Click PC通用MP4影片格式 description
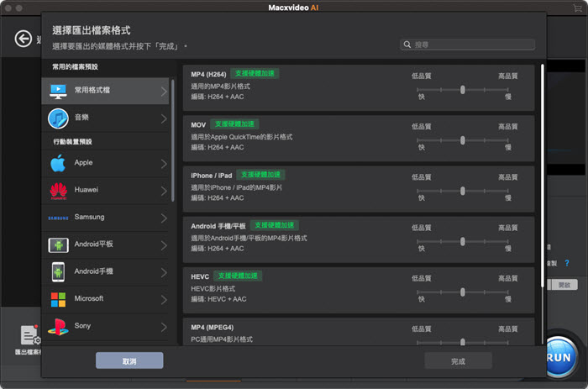The image size is (588, 389). click(x=222, y=339)
